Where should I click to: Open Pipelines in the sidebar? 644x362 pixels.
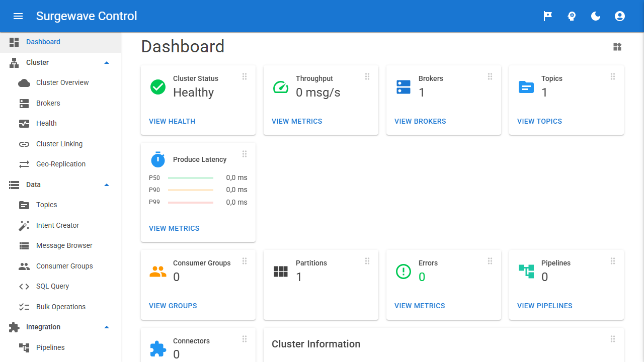click(60, 347)
